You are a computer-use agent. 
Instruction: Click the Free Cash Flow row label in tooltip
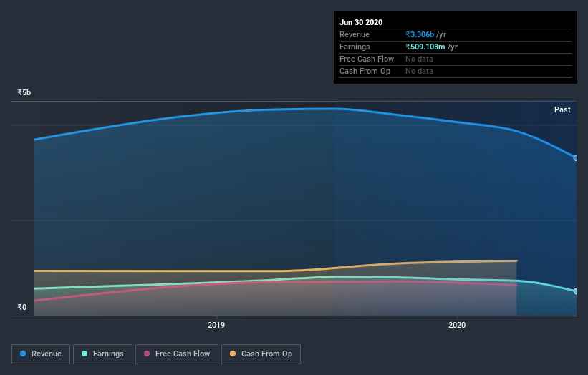click(367, 59)
